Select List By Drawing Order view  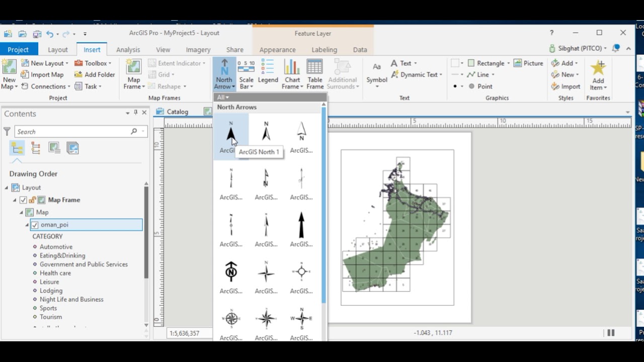(17, 148)
